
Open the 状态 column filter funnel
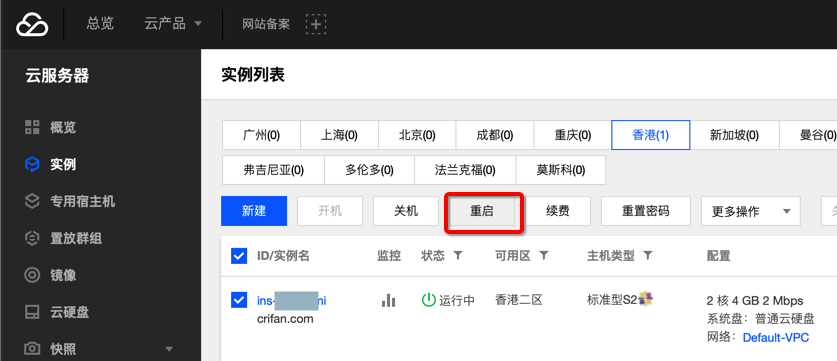point(457,256)
